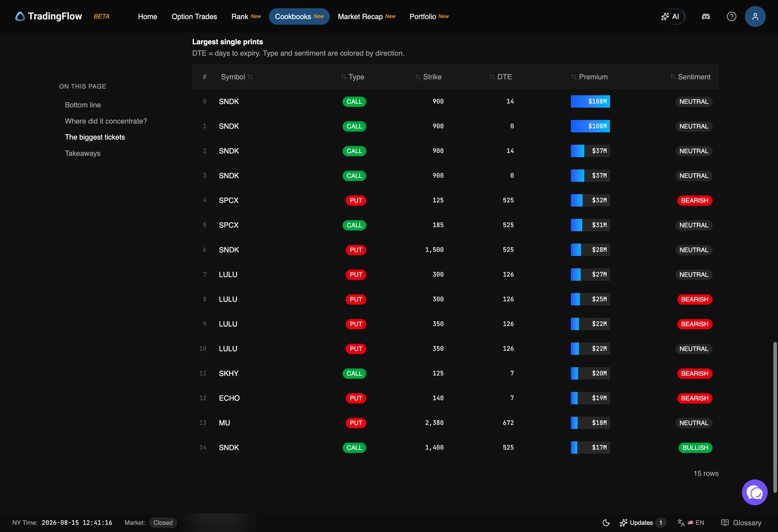Open the Market Recap tab
Image resolution: width=778 pixels, height=532 pixels.
367,16
